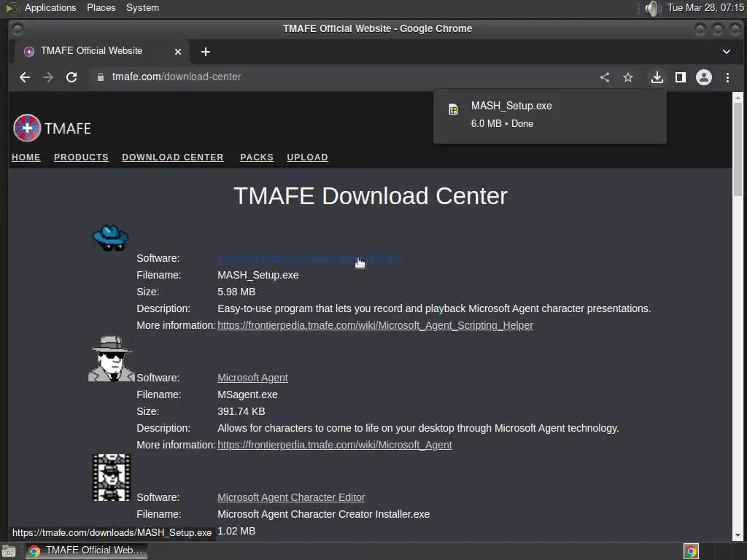
Task: Open the System menu
Action: [x=142, y=8]
